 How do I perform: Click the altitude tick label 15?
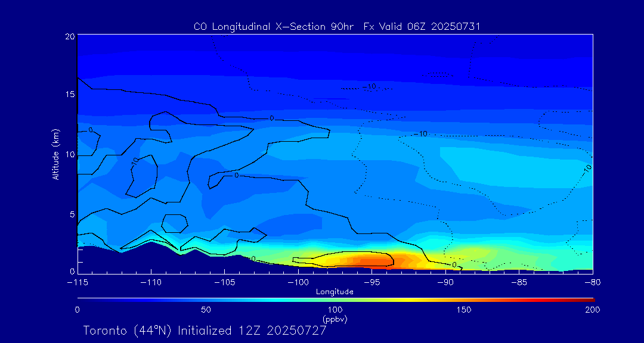pos(69,94)
